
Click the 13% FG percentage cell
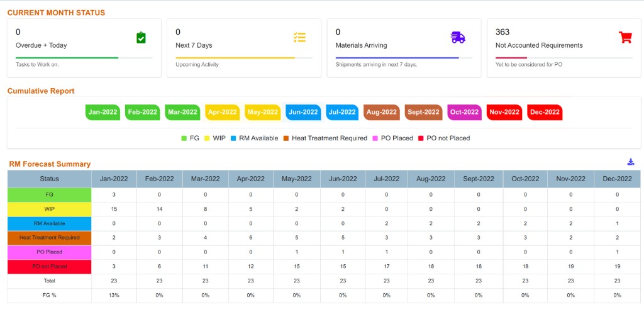pos(114,295)
